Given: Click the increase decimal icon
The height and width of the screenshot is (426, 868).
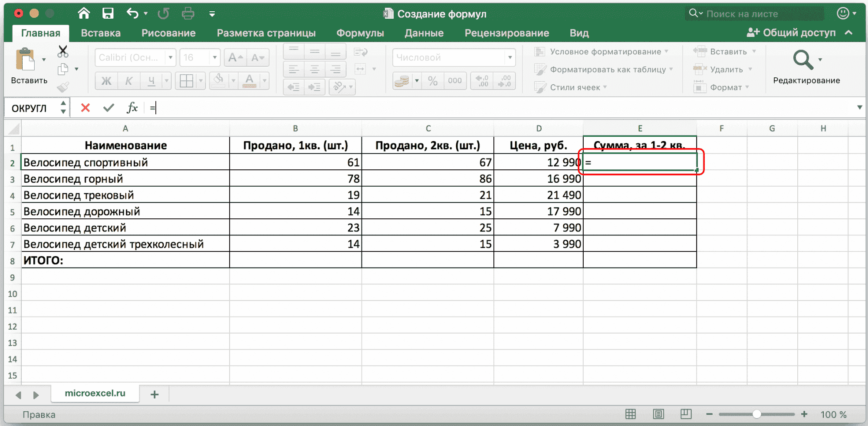Looking at the screenshot, I should click(x=481, y=80).
